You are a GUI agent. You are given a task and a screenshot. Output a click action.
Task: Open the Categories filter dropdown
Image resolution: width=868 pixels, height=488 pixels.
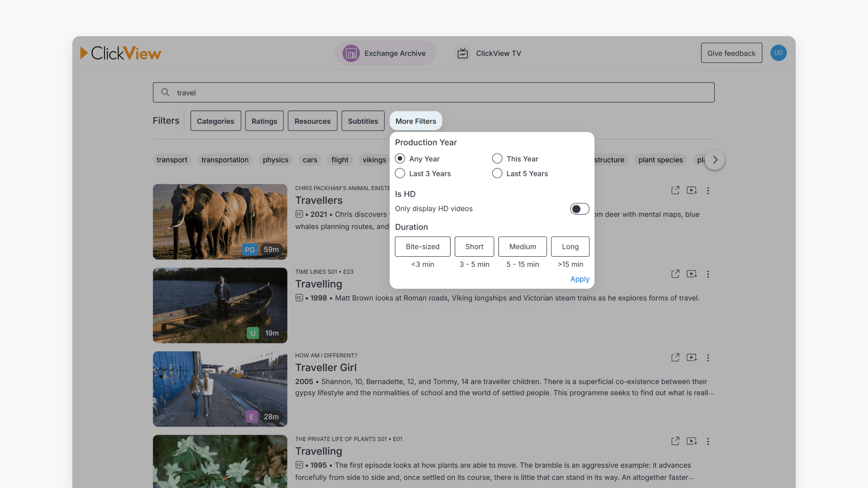215,121
